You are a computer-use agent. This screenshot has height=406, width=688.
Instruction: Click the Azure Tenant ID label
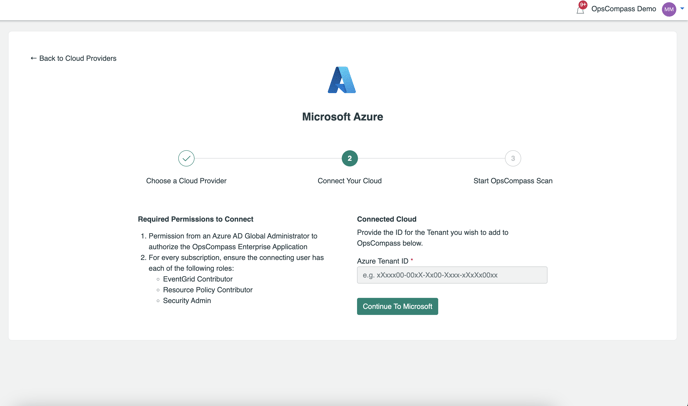coord(383,261)
